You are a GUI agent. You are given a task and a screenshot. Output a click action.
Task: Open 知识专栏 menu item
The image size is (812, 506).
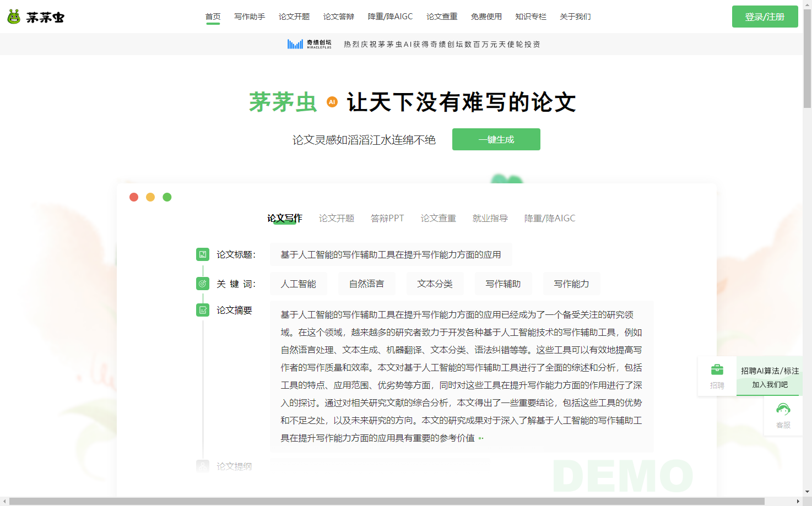pos(531,17)
